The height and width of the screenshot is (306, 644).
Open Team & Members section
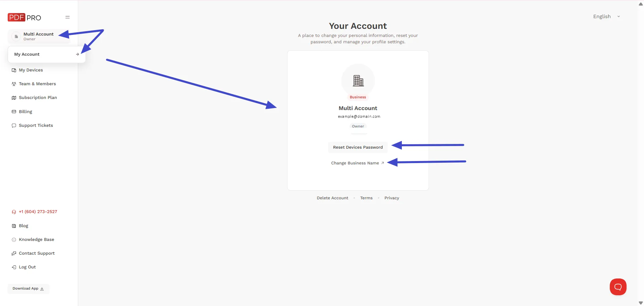[x=37, y=84]
